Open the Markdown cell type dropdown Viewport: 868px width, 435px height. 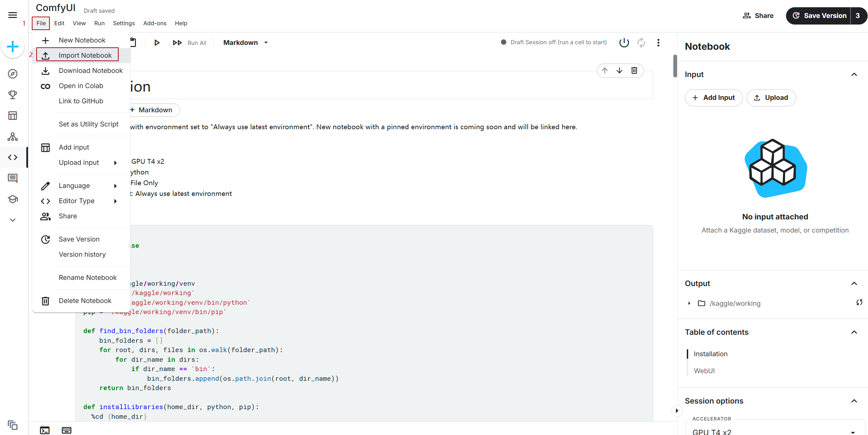246,42
